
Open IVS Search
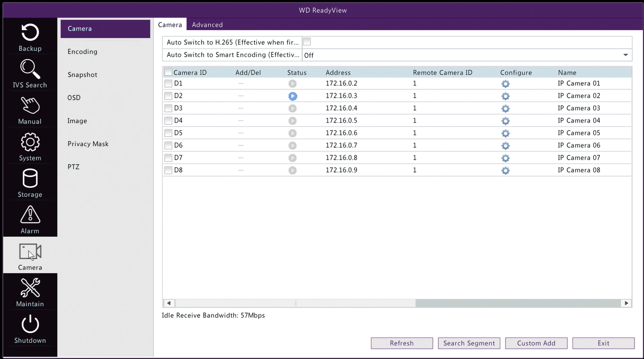click(x=30, y=73)
